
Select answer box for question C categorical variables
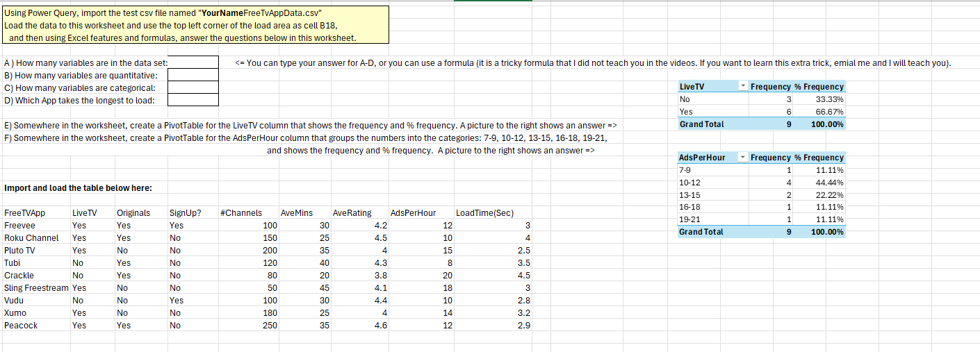pyautogui.click(x=193, y=87)
